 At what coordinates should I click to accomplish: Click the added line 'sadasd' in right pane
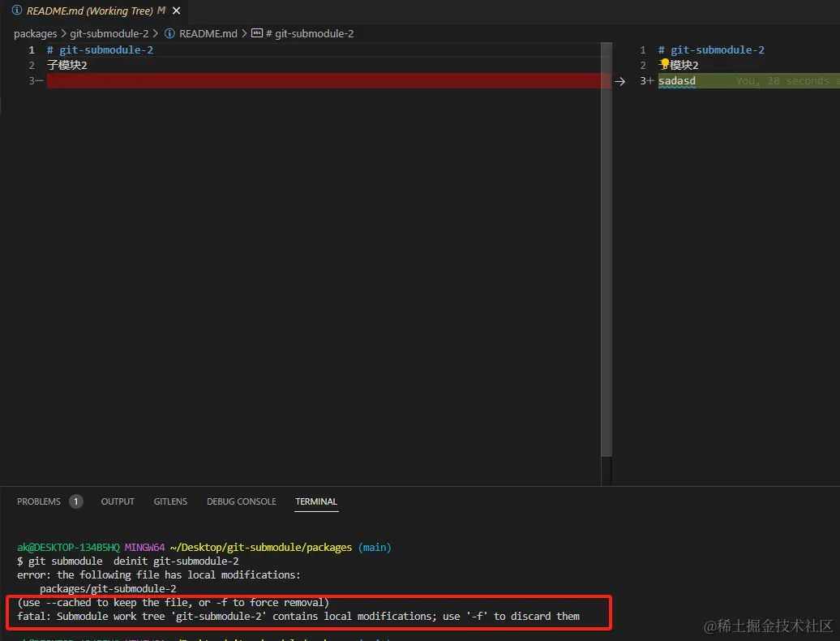click(677, 81)
